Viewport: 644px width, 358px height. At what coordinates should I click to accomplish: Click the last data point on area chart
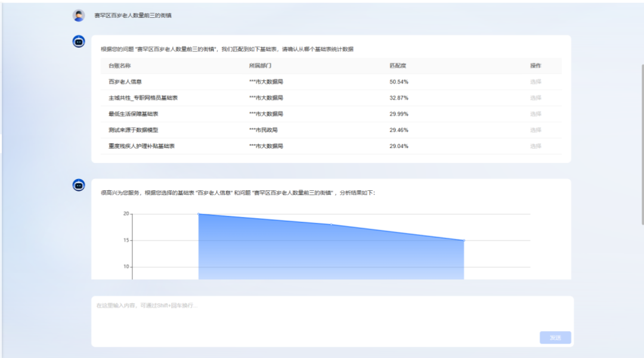pos(464,240)
